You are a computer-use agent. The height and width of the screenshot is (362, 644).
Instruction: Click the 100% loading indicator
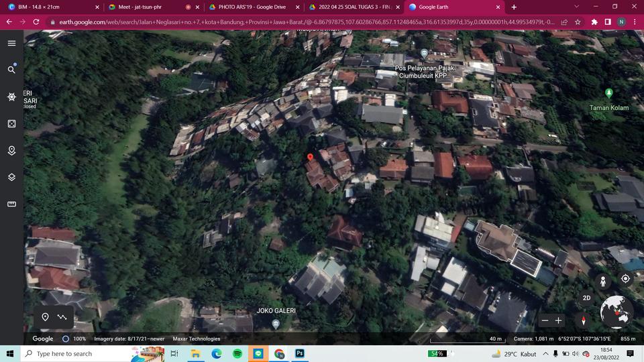tap(74, 339)
